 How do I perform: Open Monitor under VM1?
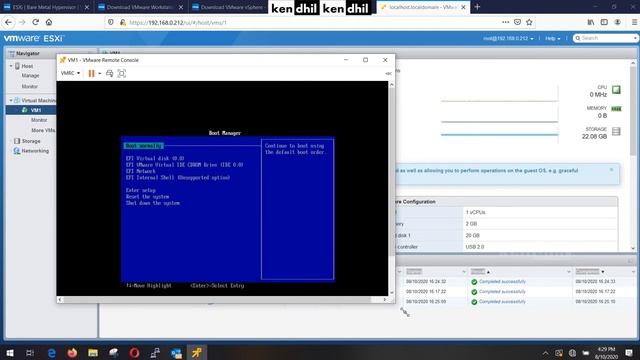point(39,120)
